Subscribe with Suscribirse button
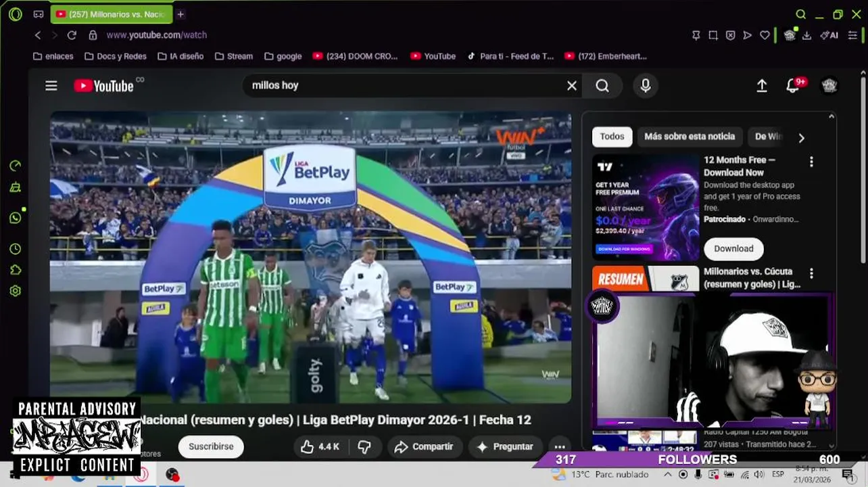 pyautogui.click(x=211, y=446)
